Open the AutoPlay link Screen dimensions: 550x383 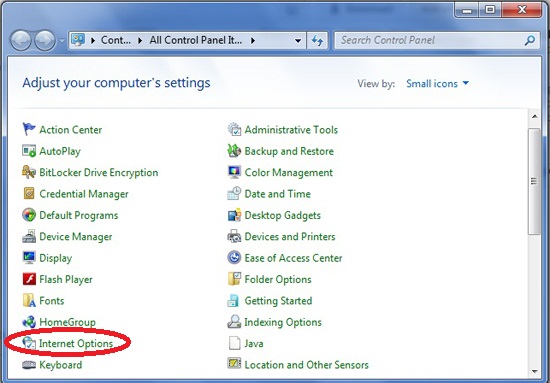(x=60, y=151)
